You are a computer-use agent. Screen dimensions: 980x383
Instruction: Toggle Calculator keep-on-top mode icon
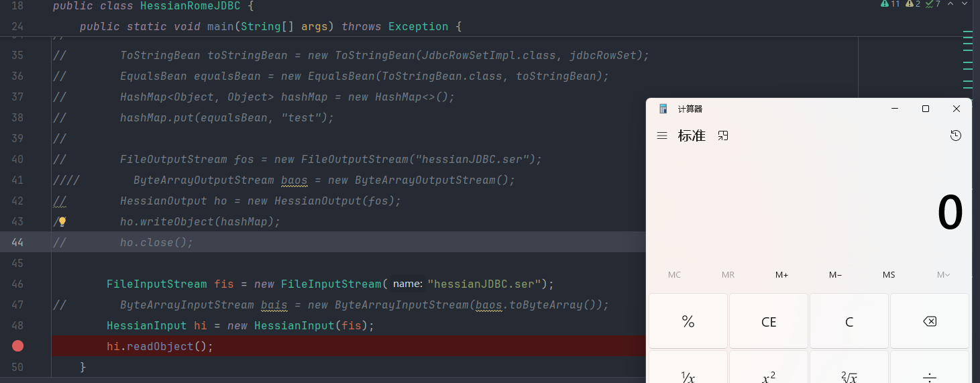723,135
